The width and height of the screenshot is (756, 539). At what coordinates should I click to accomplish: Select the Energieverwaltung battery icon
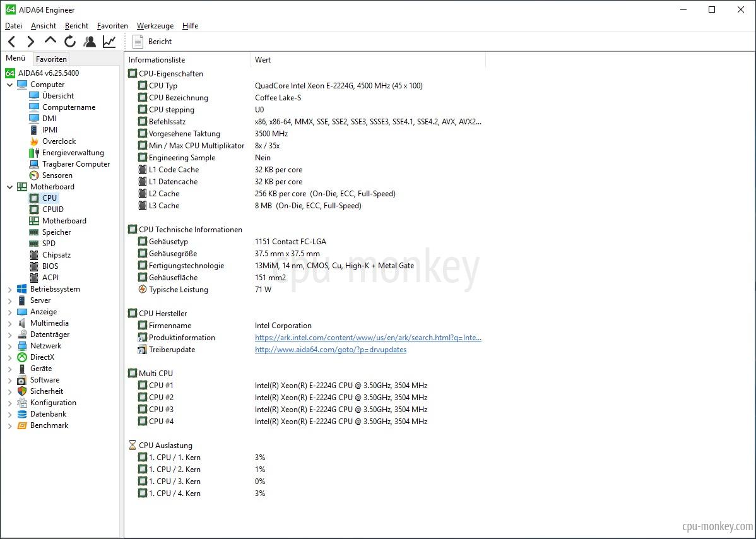[33, 153]
